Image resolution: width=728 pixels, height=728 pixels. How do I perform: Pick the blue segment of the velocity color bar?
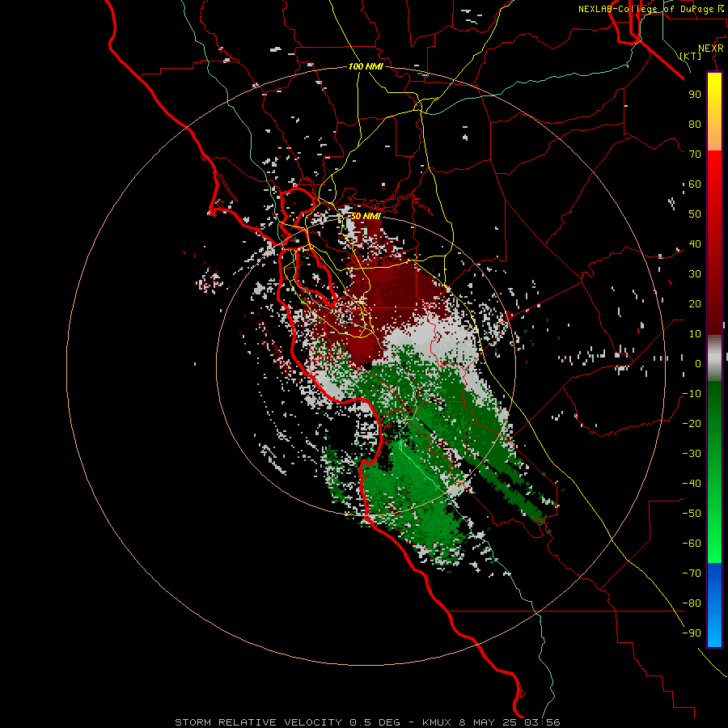point(714,605)
